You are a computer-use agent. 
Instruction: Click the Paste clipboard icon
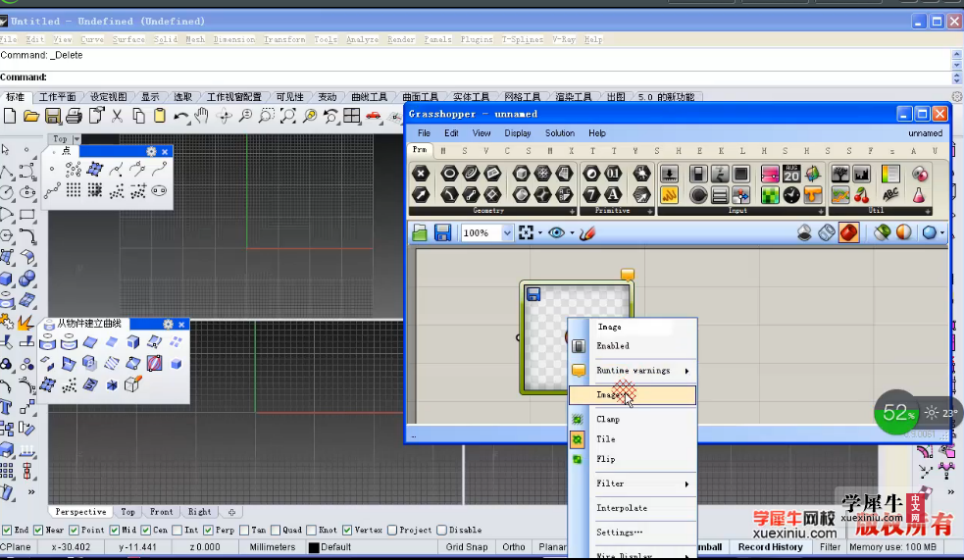159,116
